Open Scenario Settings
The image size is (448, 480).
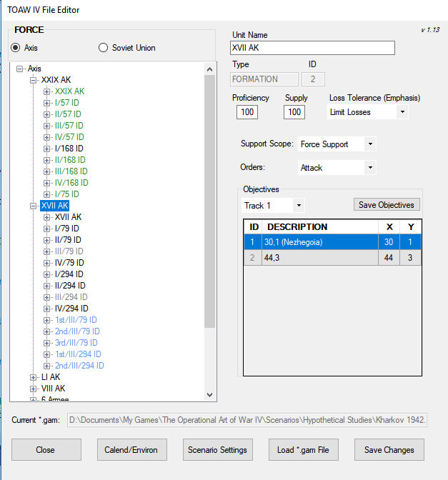point(218,450)
